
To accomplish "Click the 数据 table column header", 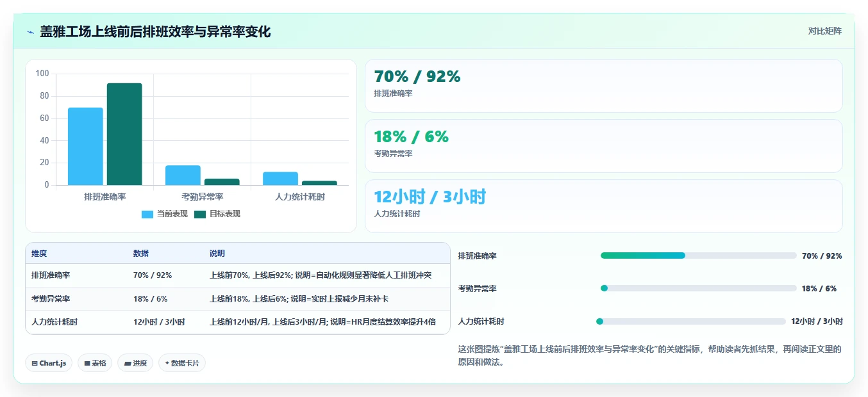I will (x=141, y=254).
